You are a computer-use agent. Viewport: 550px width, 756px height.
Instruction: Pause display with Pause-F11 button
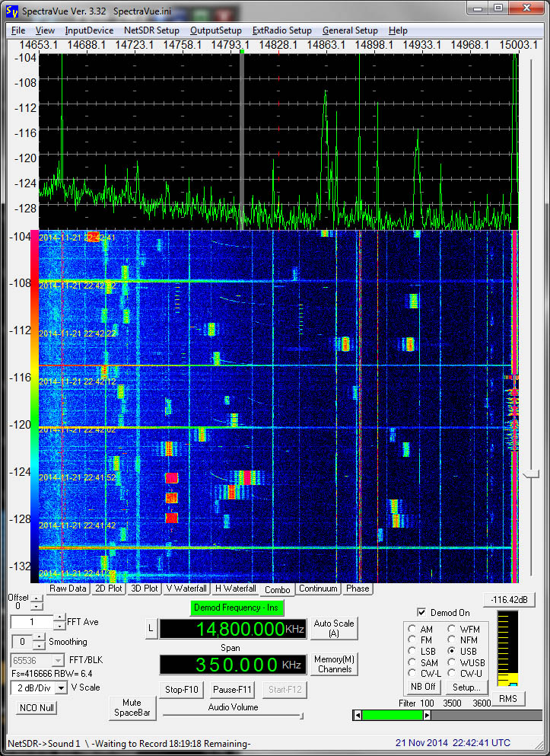point(232,690)
